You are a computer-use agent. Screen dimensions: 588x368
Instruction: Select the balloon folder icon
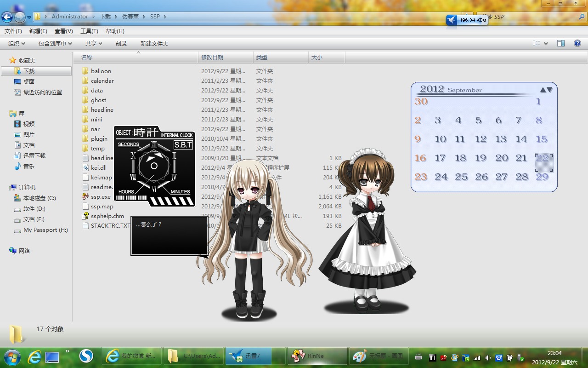point(85,71)
